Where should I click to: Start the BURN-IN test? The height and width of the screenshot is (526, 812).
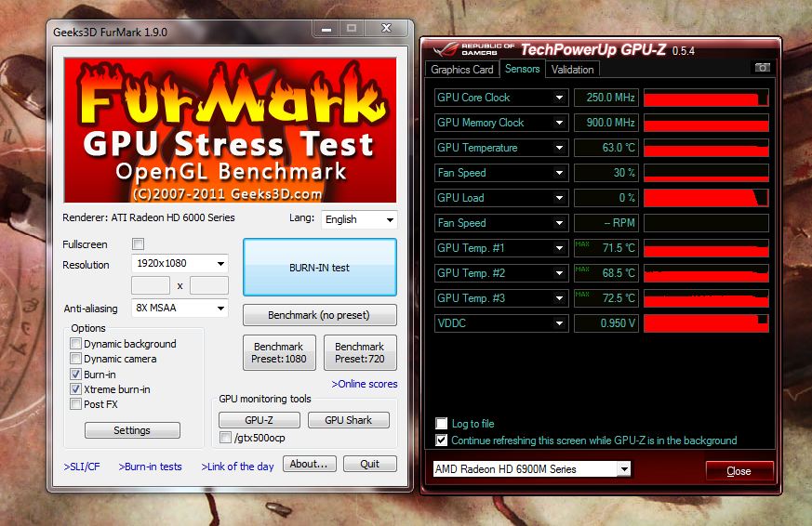tap(320, 268)
